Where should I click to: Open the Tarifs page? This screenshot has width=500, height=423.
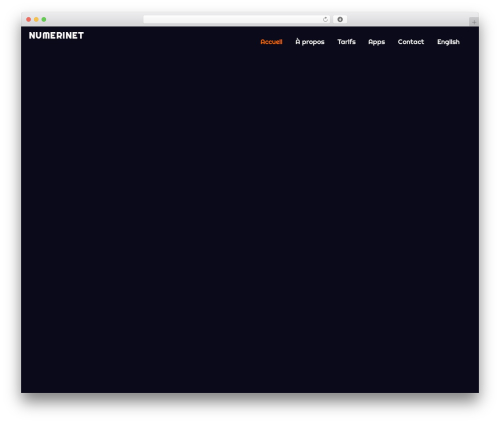click(x=346, y=42)
